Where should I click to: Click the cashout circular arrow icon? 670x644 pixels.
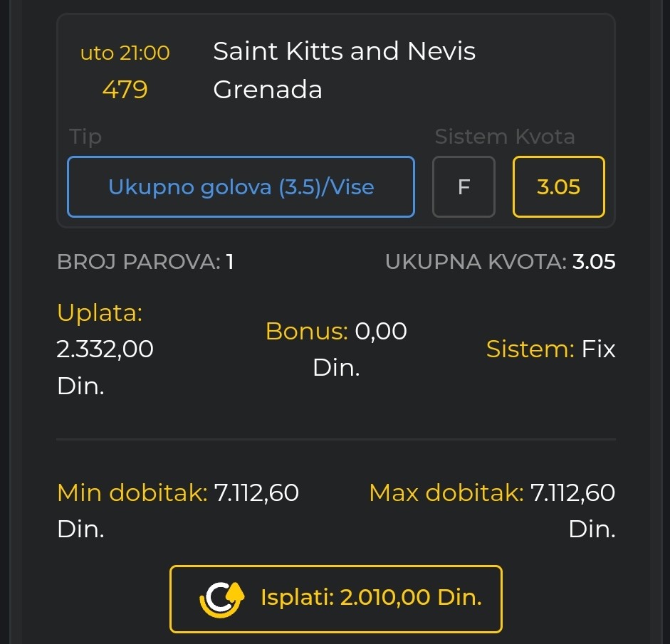coord(221,598)
